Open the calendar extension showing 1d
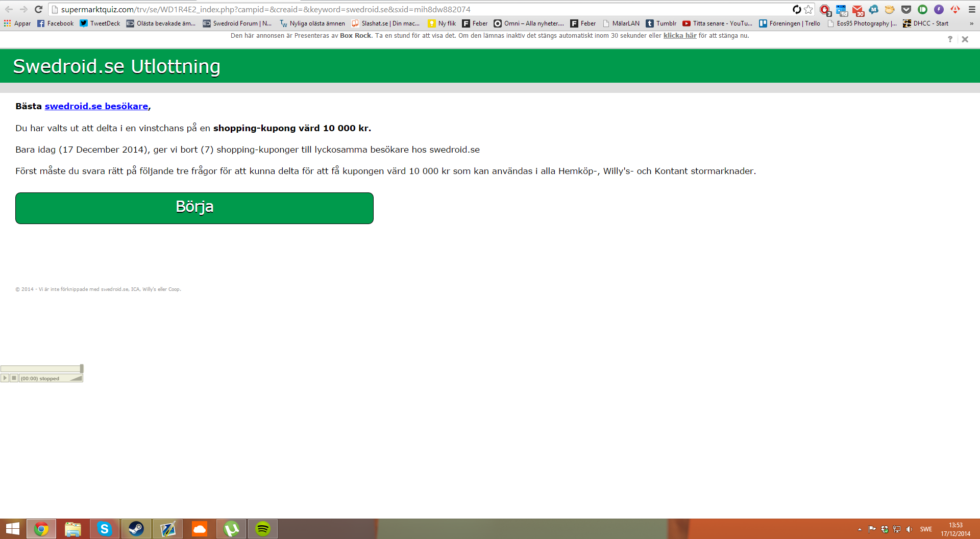 point(842,10)
